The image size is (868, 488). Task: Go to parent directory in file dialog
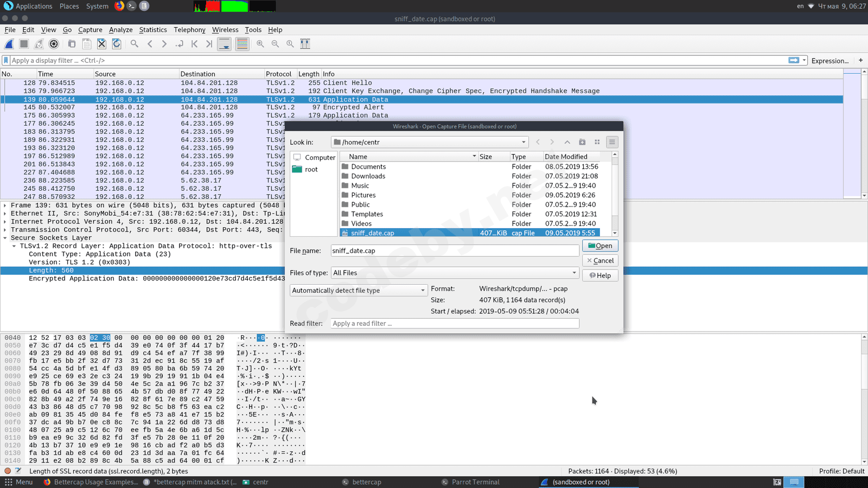pyautogui.click(x=567, y=142)
